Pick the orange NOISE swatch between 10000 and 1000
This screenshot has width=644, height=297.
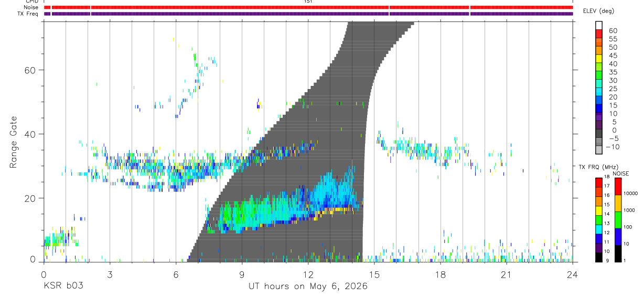pyautogui.click(x=618, y=203)
